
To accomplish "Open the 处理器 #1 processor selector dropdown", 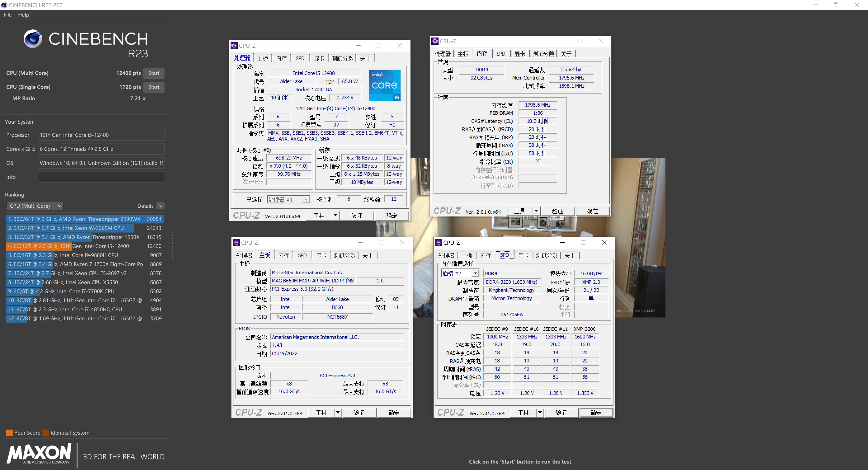I will click(x=305, y=199).
